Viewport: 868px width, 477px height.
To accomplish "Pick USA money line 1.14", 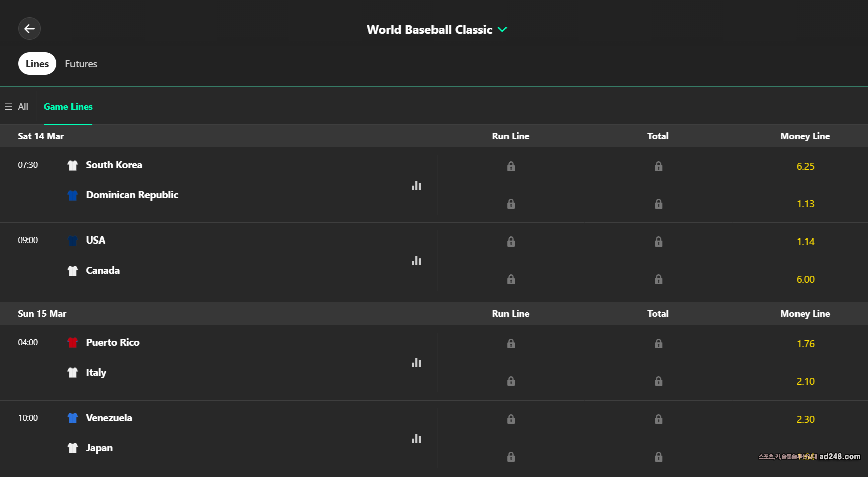I will tap(805, 242).
